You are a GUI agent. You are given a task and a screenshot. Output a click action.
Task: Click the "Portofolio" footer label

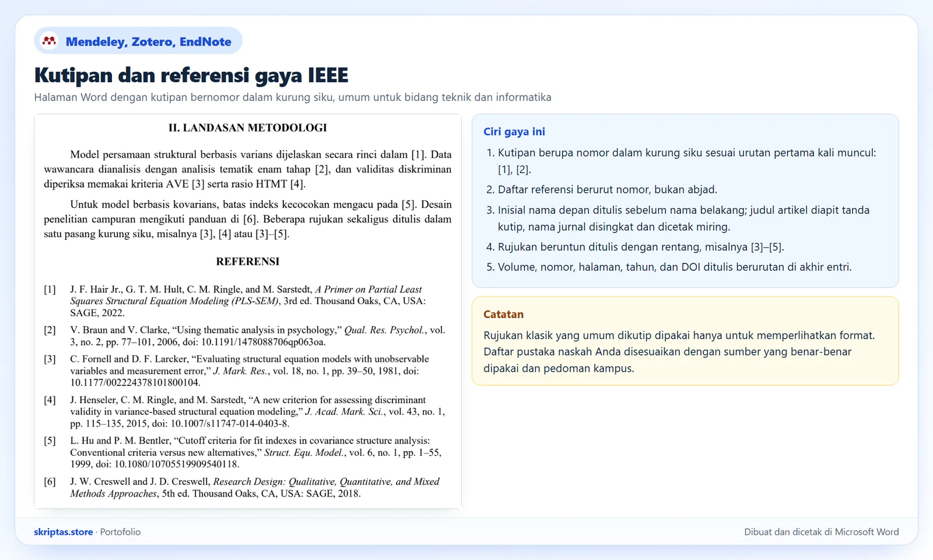point(120,531)
